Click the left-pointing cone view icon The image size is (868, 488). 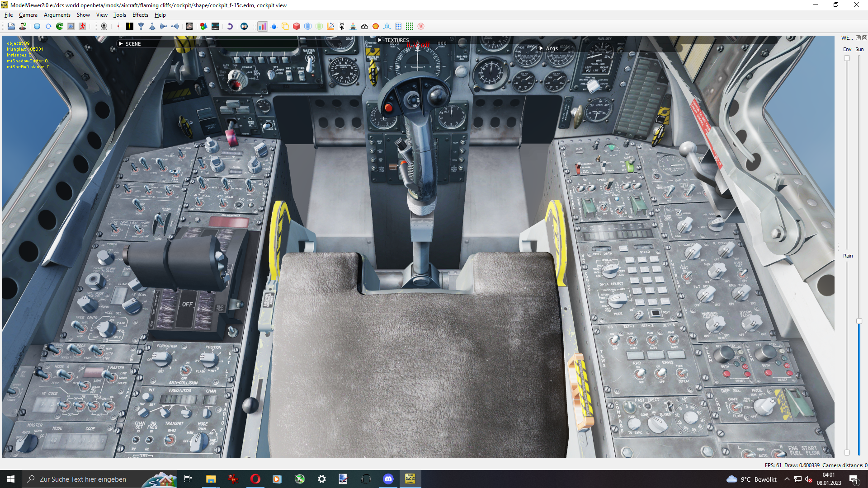175,26
